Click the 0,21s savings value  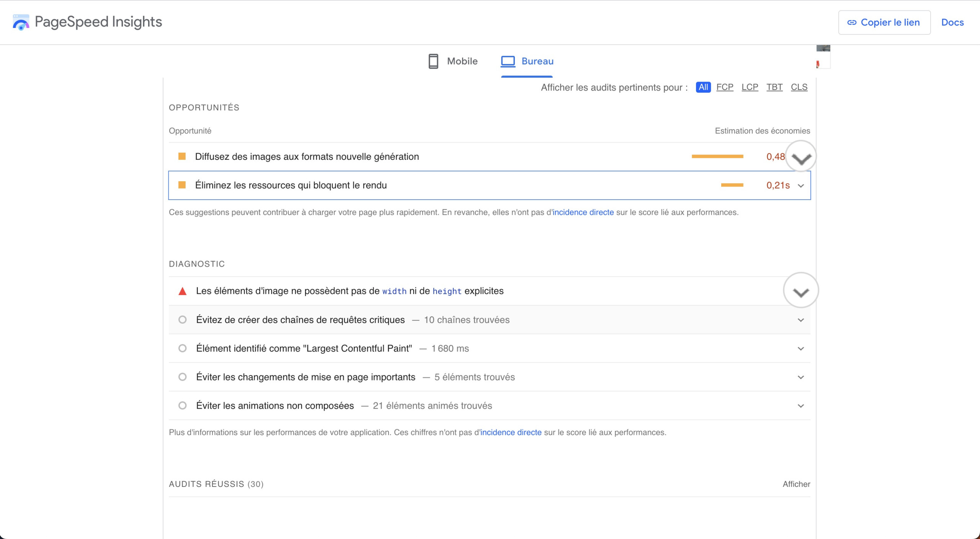point(778,185)
